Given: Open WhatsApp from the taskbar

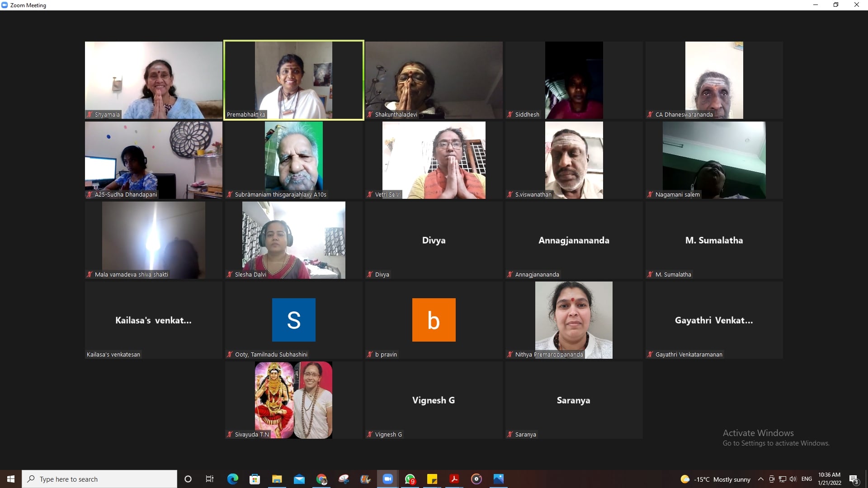Looking at the screenshot, I should pos(410,479).
